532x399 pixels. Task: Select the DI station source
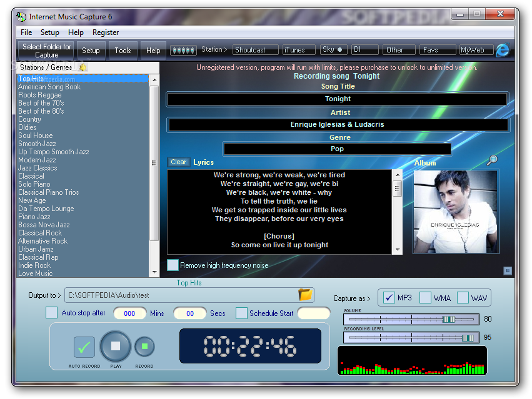(x=364, y=50)
